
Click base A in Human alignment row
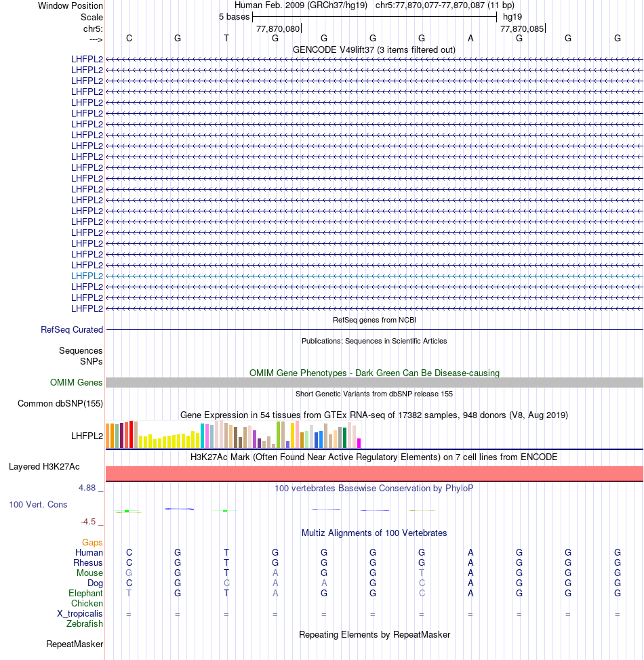[470, 553]
